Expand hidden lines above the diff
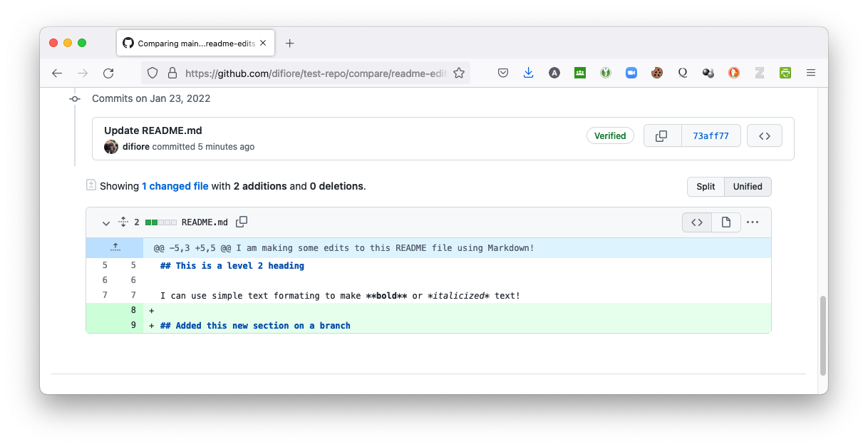 [x=115, y=248]
